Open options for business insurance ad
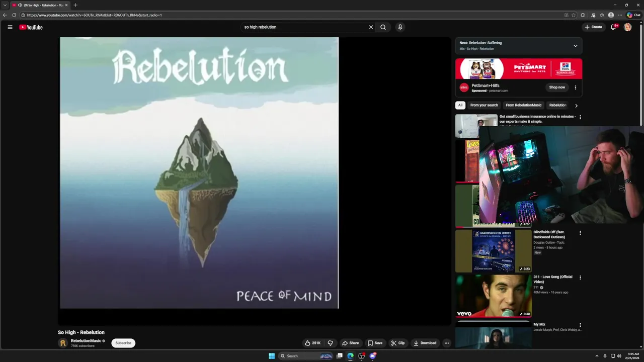Viewport: 644px width, 362px height. coord(580,117)
